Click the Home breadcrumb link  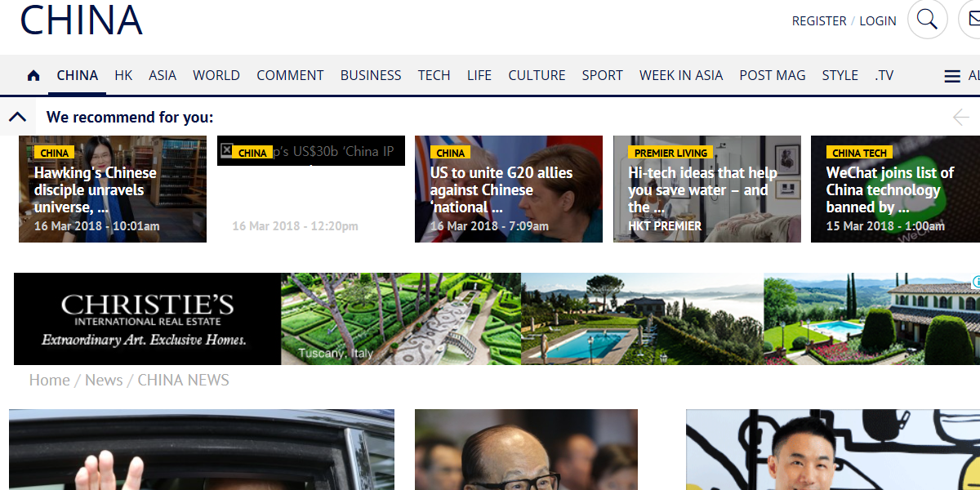point(49,381)
